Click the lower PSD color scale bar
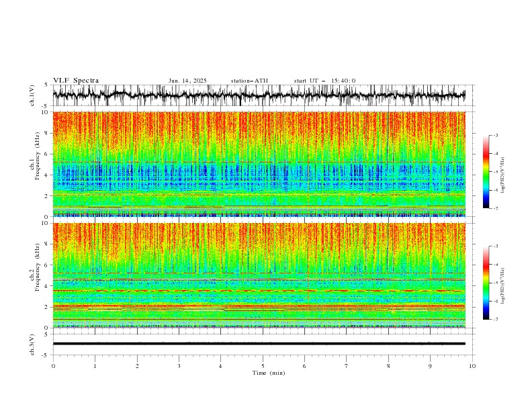This screenshot has width=532, height=411. 486,283
